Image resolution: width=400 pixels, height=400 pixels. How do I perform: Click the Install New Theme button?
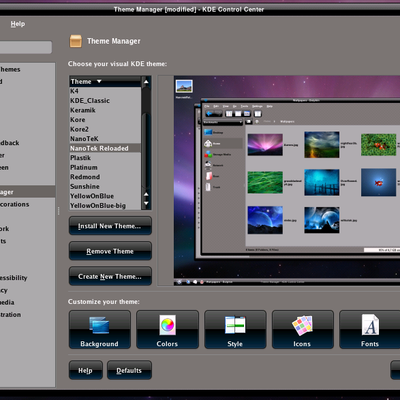point(110,226)
